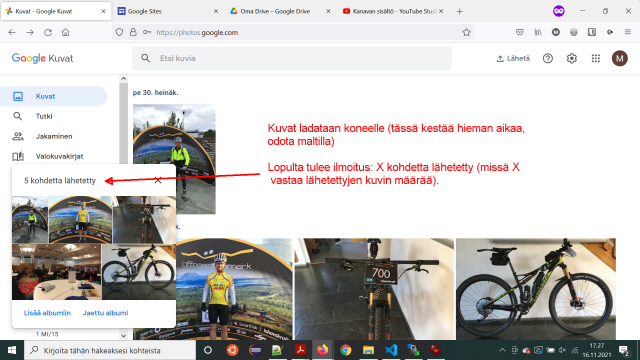Click the address bar URL photos.google.com
Image resolution: width=640 pixels, height=360 pixels.
point(197,32)
